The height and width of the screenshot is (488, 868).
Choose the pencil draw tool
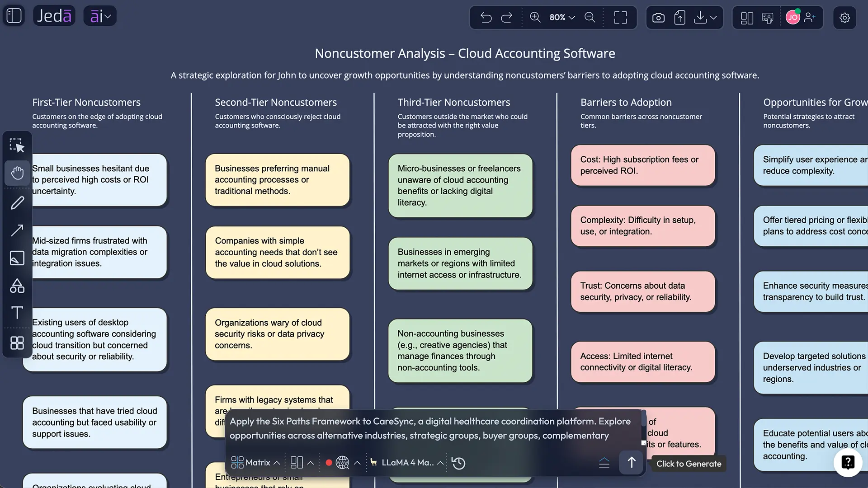tap(17, 203)
